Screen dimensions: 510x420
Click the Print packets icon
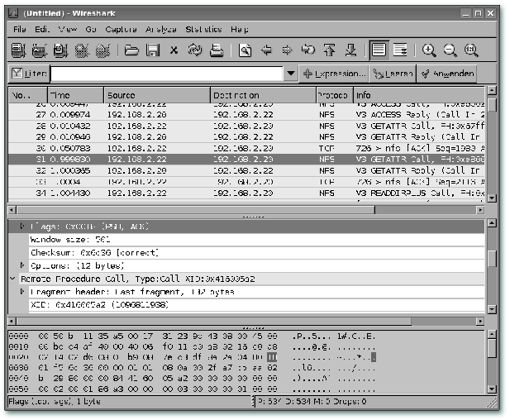(x=216, y=50)
